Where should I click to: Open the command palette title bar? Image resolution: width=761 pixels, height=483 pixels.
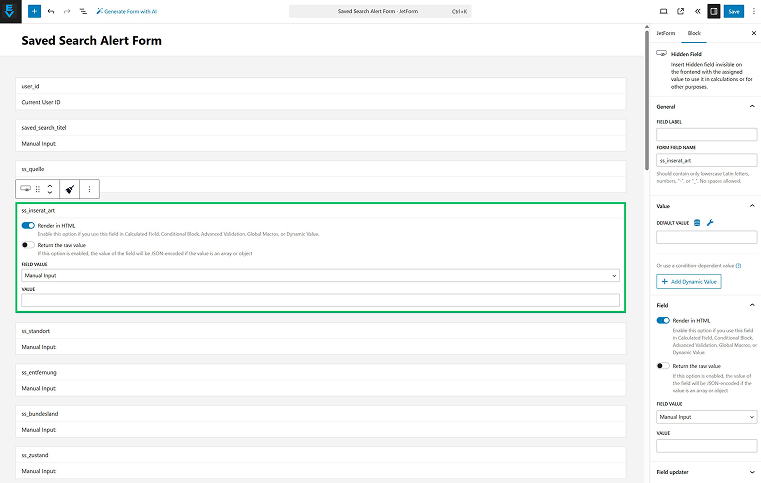pyautogui.click(x=380, y=11)
